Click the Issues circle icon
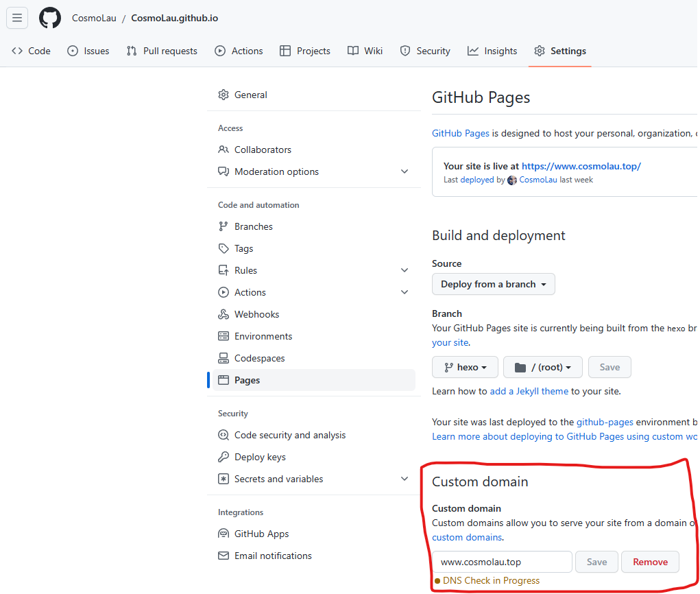 point(72,51)
